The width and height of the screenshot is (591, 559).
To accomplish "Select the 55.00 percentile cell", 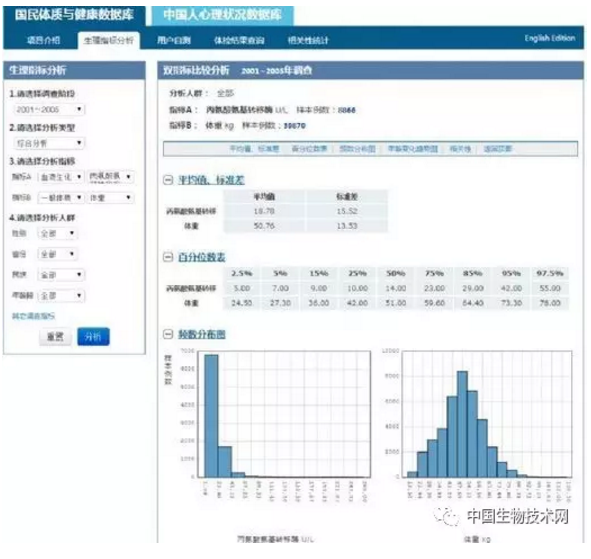I will click(550, 288).
